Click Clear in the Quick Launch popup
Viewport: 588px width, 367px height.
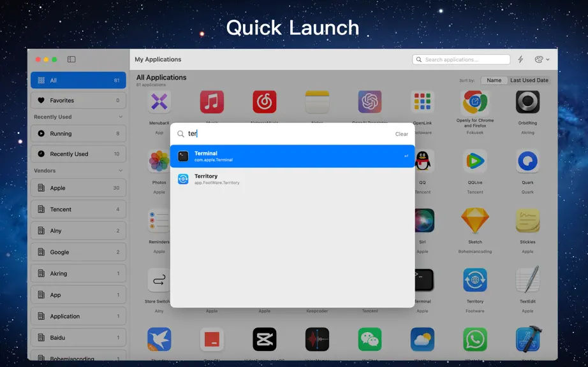coord(402,134)
